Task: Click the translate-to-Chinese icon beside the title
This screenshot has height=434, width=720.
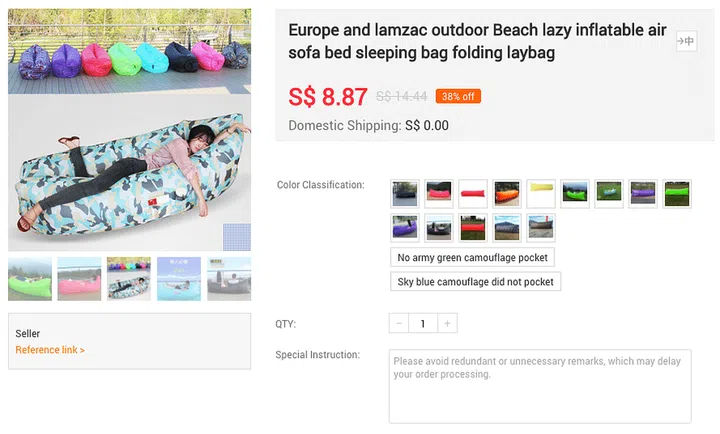Action: [686, 41]
